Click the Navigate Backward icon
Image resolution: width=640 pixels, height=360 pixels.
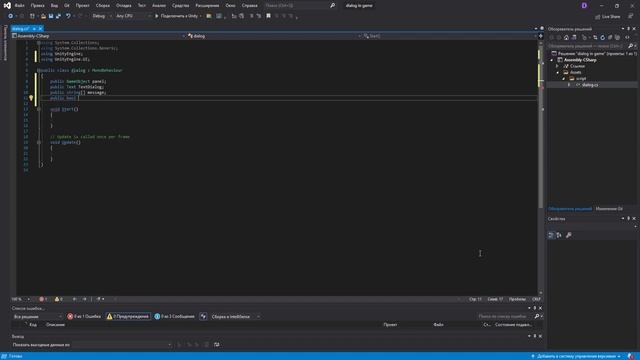tap(10, 16)
